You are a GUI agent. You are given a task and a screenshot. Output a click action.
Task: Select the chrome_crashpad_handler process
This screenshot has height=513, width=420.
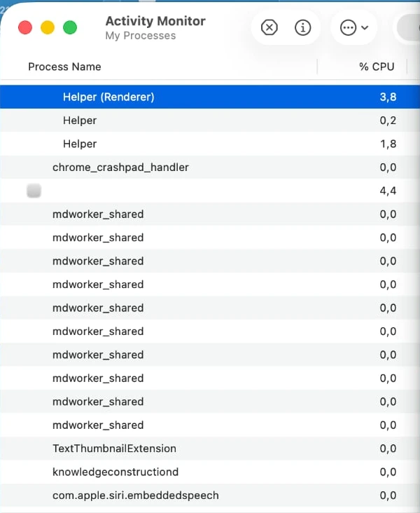point(210,167)
